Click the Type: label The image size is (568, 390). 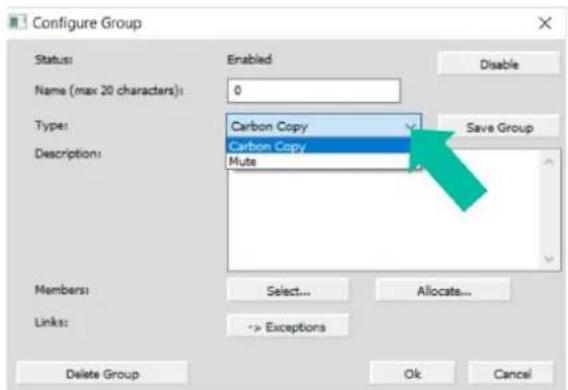51,125
